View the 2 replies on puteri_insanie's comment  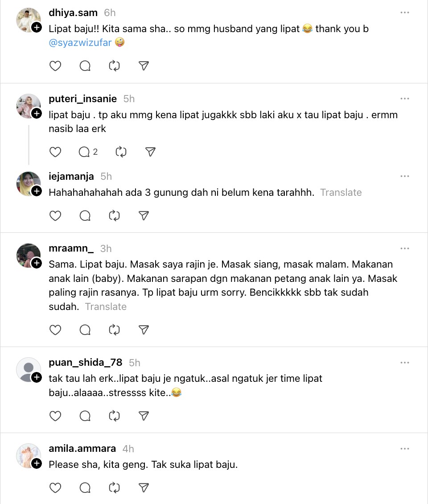(88, 152)
